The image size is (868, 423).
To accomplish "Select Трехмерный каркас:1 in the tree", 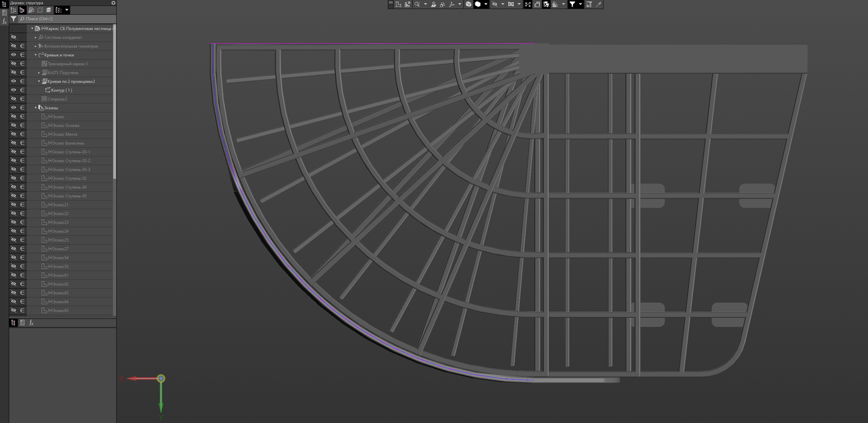I will [68, 64].
